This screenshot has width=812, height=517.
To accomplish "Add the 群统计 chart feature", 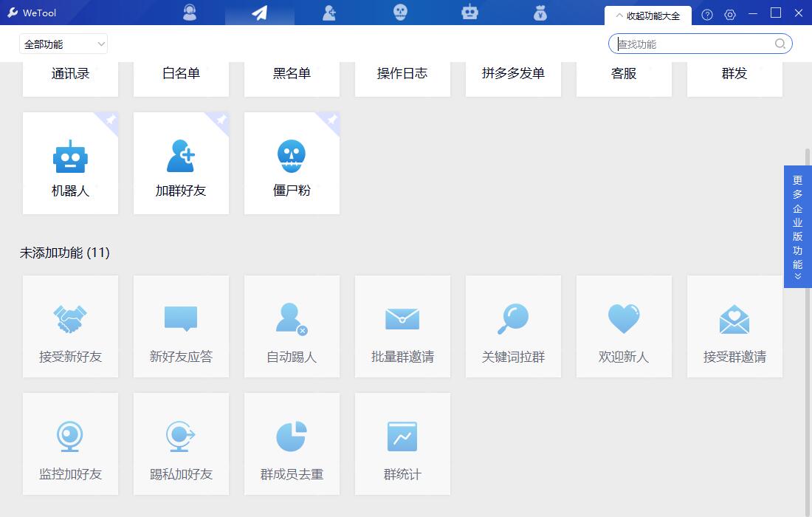I will pyautogui.click(x=402, y=444).
